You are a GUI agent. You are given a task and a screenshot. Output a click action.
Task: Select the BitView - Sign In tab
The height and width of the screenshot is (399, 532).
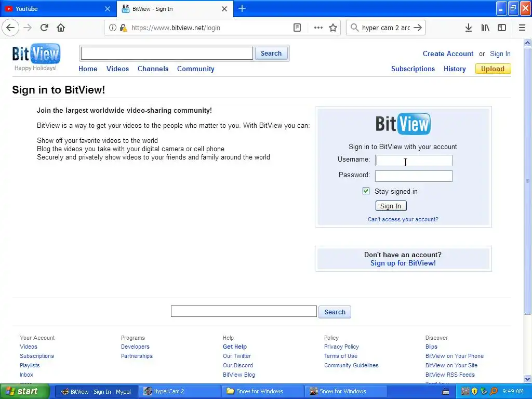175,9
